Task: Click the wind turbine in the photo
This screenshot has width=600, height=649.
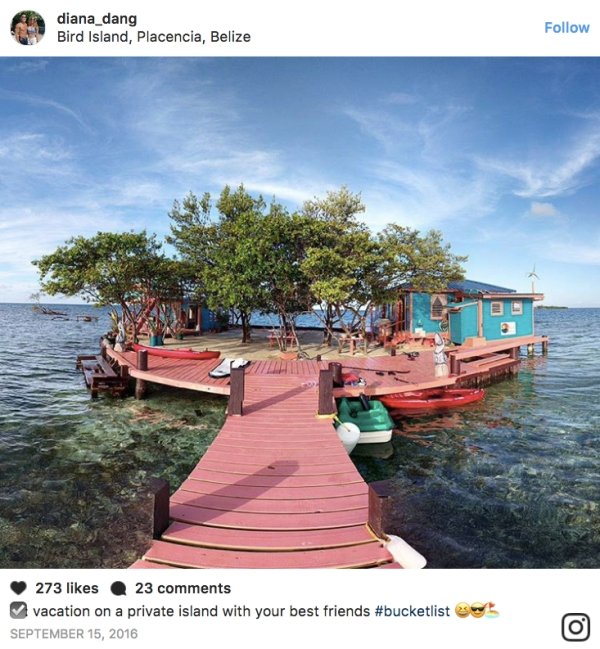Action: [533, 277]
